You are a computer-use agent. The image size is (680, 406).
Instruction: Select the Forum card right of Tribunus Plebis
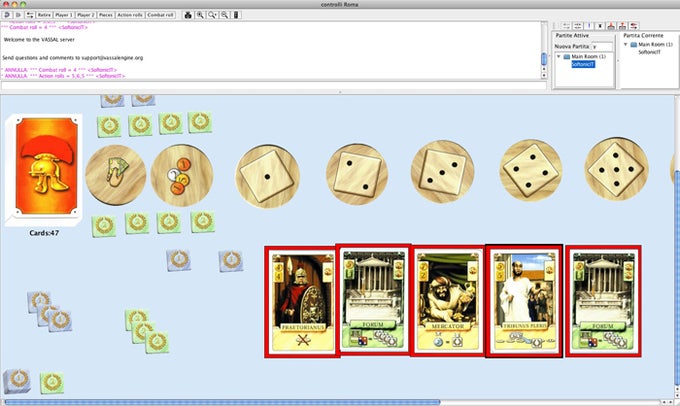(603, 301)
